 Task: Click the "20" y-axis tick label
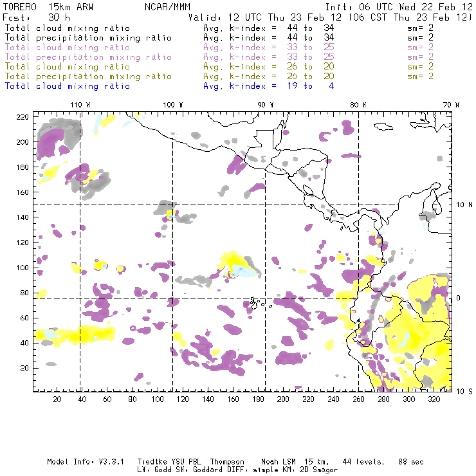tap(25, 368)
